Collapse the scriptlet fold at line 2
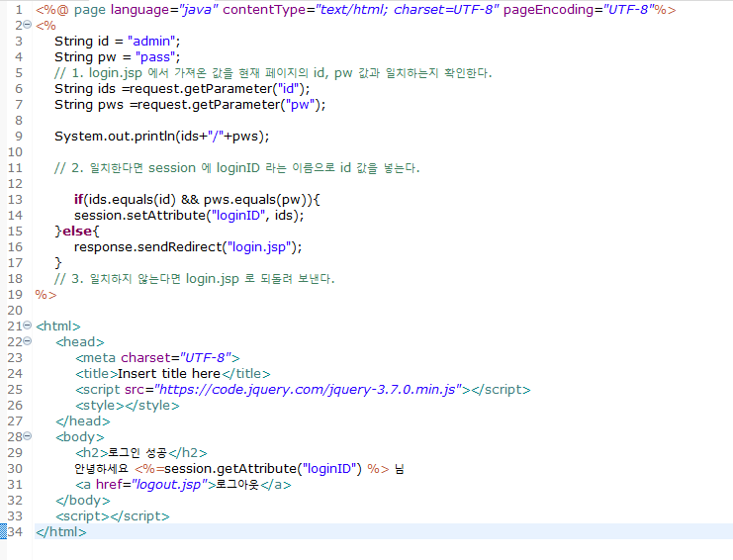 coord(27,25)
